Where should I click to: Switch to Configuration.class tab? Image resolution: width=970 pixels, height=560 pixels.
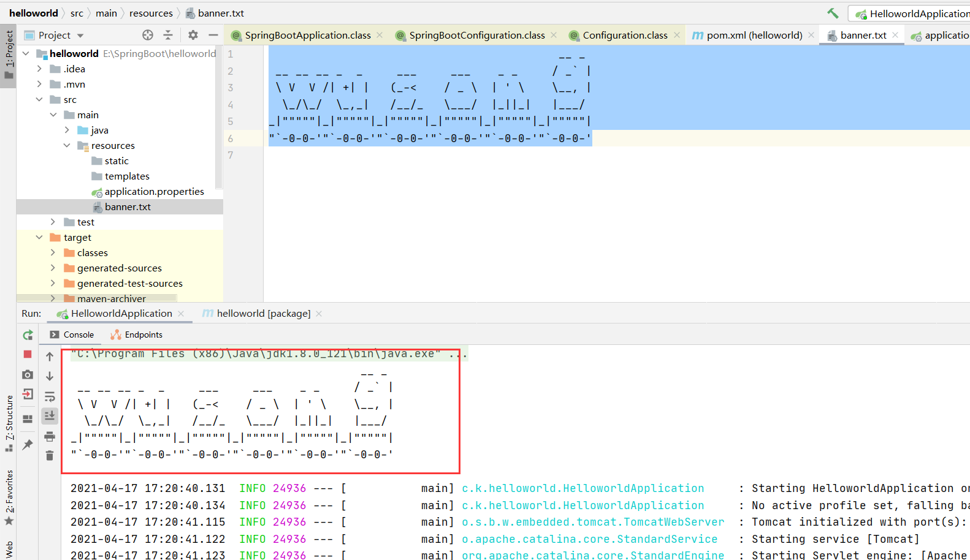tap(624, 35)
